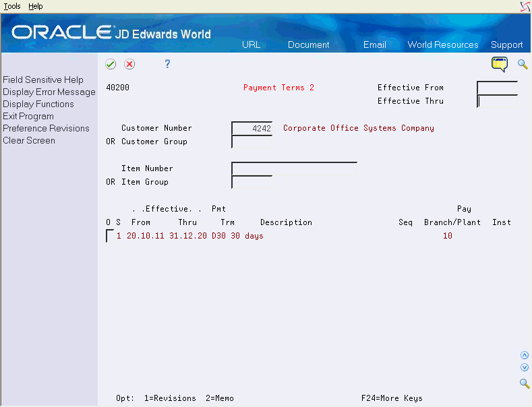The width and height of the screenshot is (532, 407).
Task: Focus the Effective From input field
Action: coord(497,88)
